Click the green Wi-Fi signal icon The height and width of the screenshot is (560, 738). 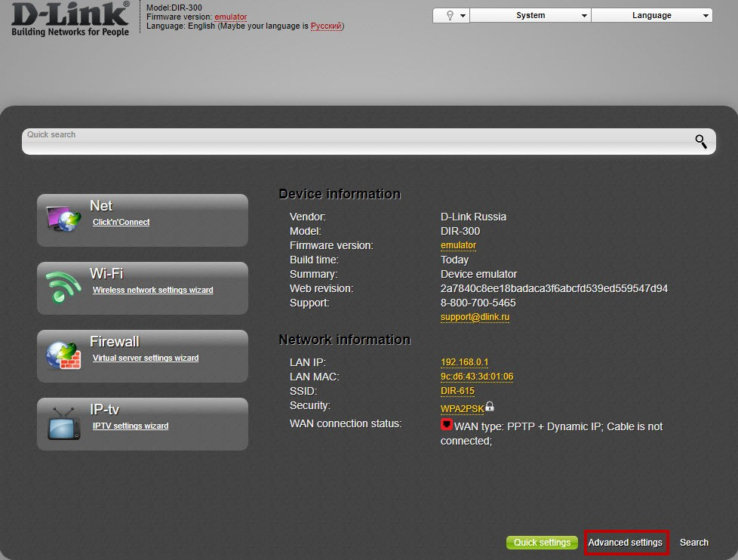(x=63, y=287)
